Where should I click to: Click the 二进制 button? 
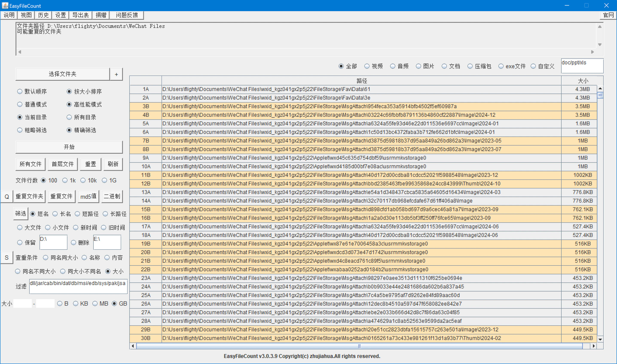pos(112,196)
